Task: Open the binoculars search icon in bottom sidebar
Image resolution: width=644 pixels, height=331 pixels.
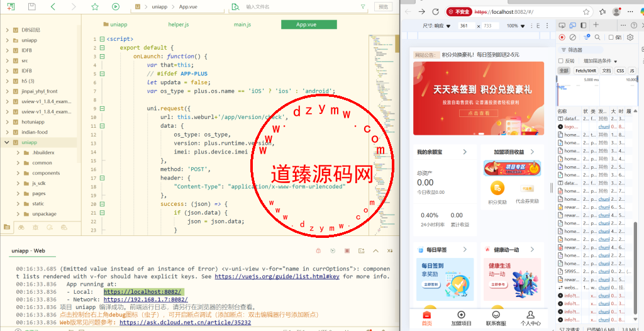Action: tap(21, 227)
